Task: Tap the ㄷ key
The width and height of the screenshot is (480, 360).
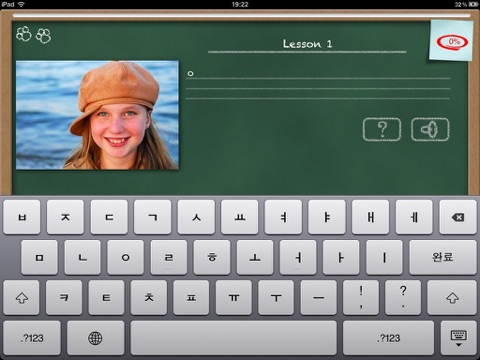Action: click(109, 217)
